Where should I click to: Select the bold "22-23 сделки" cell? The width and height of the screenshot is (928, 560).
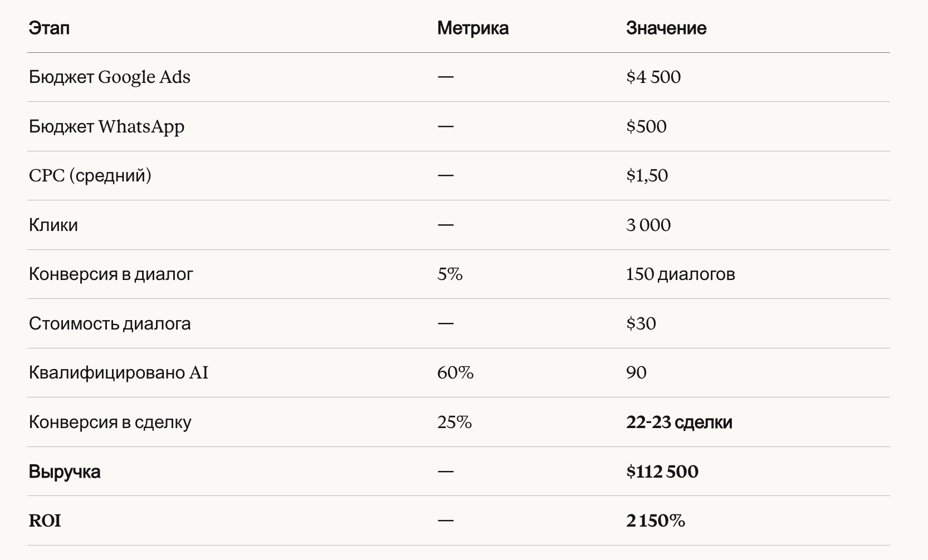point(678,422)
